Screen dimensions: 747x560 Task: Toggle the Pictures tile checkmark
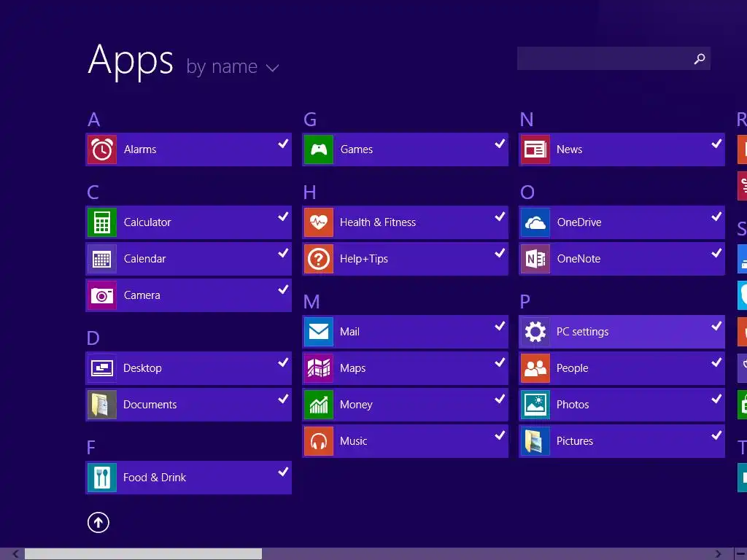[x=716, y=435]
